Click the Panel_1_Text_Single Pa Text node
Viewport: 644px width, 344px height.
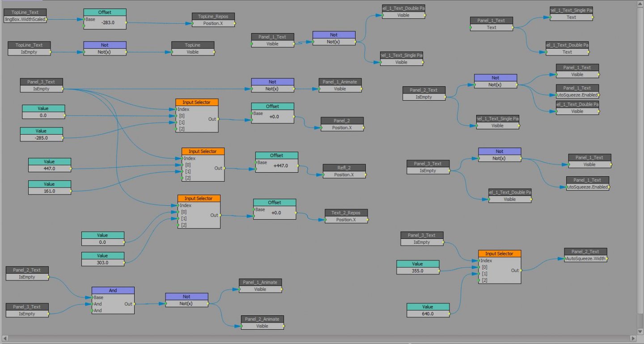(x=571, y=13)
